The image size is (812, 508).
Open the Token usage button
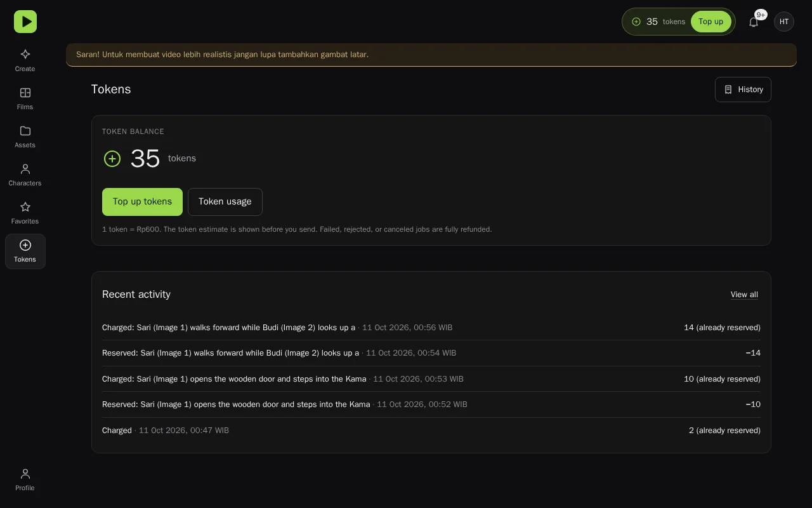pos(225,202)
